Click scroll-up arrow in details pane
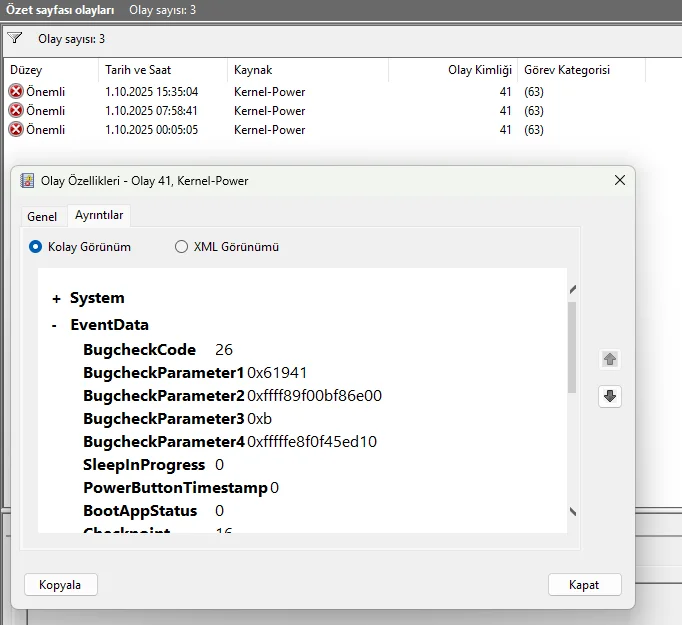The width and height of the screenshot is (682, 625). (573, 289)
